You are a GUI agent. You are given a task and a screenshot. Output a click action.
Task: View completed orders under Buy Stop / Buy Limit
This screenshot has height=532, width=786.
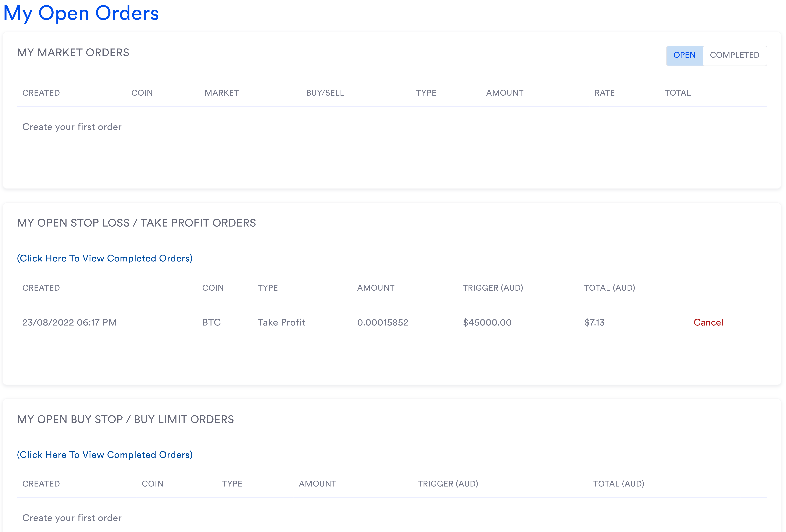coord(105,455)
